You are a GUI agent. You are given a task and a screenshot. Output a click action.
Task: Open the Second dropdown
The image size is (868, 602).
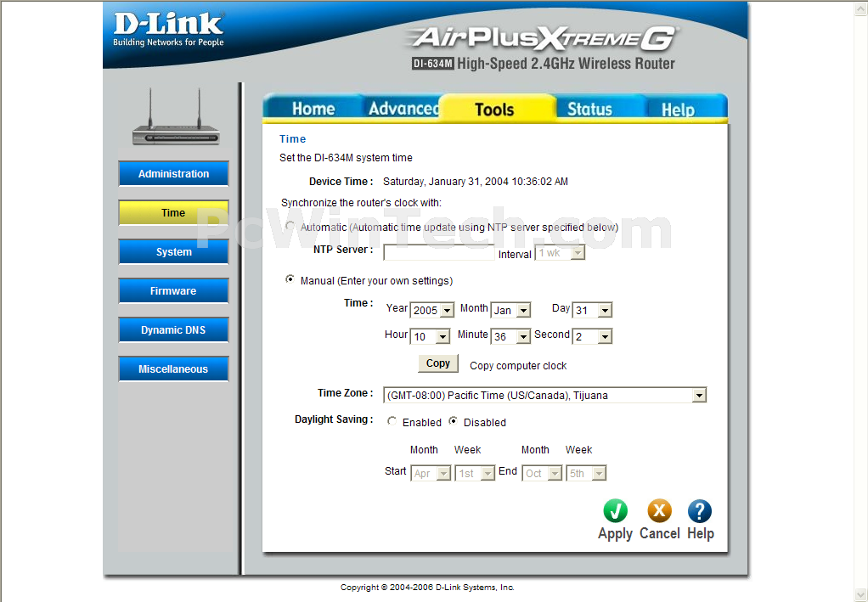[592, 336]
